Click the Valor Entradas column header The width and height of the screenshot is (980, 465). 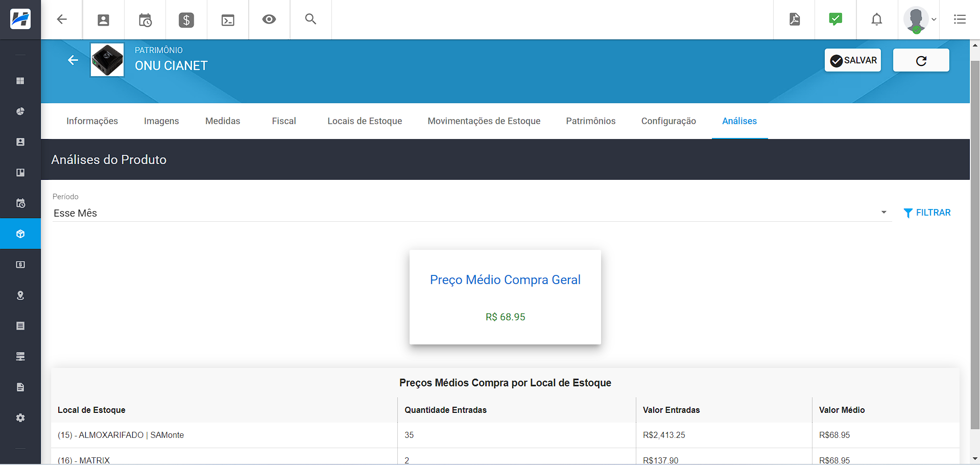pos(671,410)
